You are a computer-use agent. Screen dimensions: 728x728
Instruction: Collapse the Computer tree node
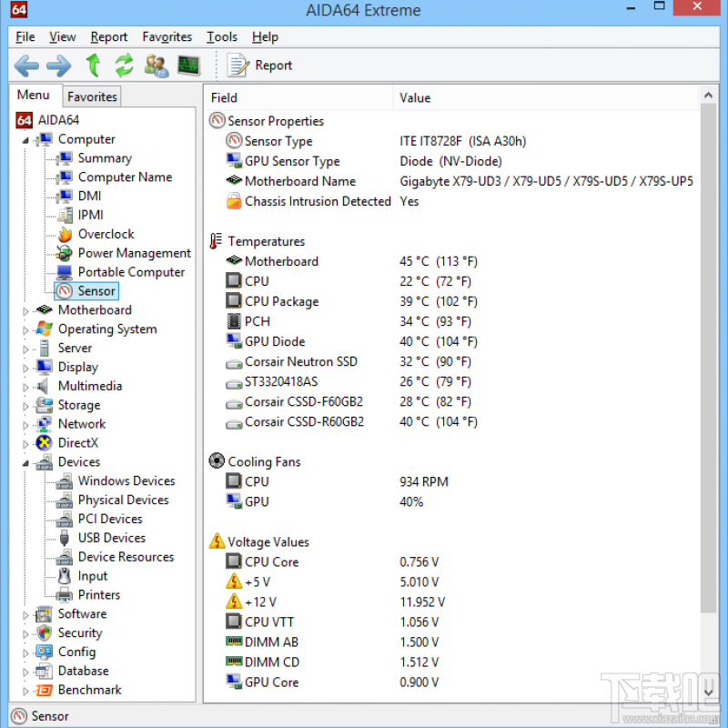[x=25, y=140]
